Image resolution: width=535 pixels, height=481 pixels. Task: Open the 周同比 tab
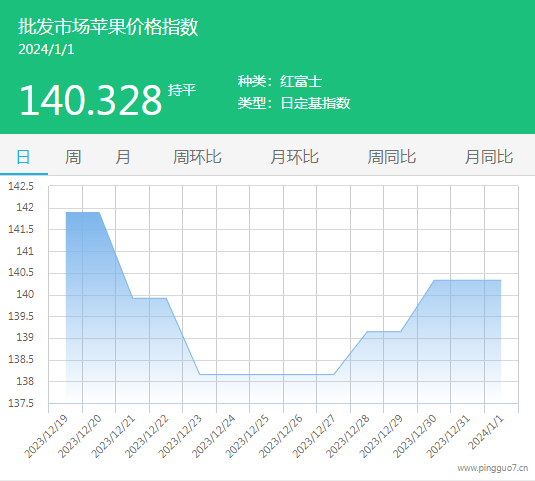(x=392, y=157)
